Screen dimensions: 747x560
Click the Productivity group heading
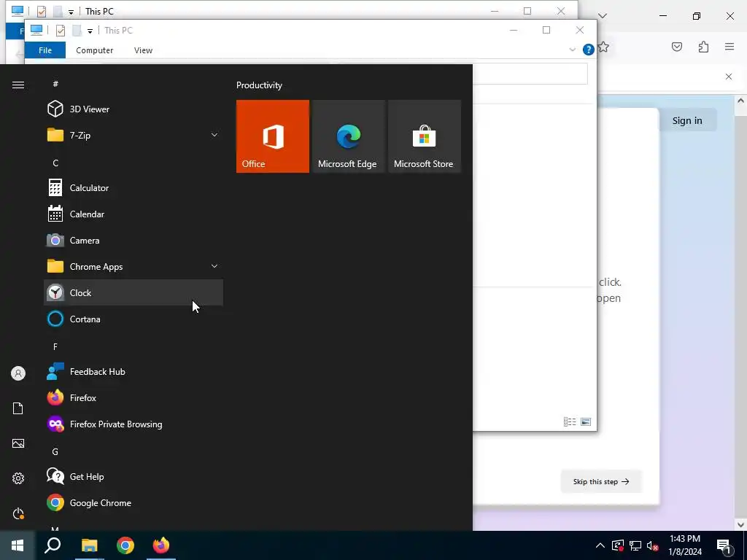coord(259,85)
